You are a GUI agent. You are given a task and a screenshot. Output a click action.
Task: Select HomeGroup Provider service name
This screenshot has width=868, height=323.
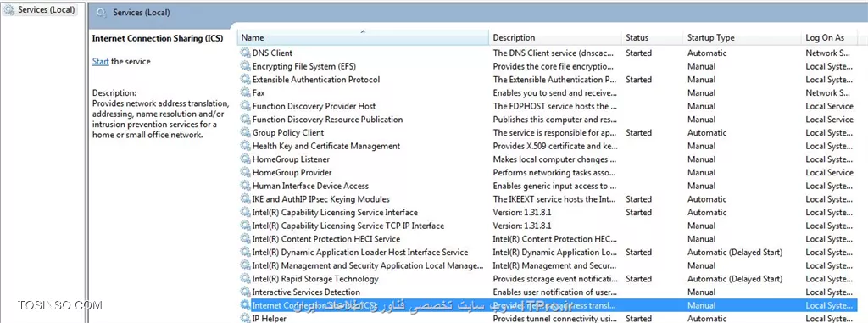click(x=292, y=173)
